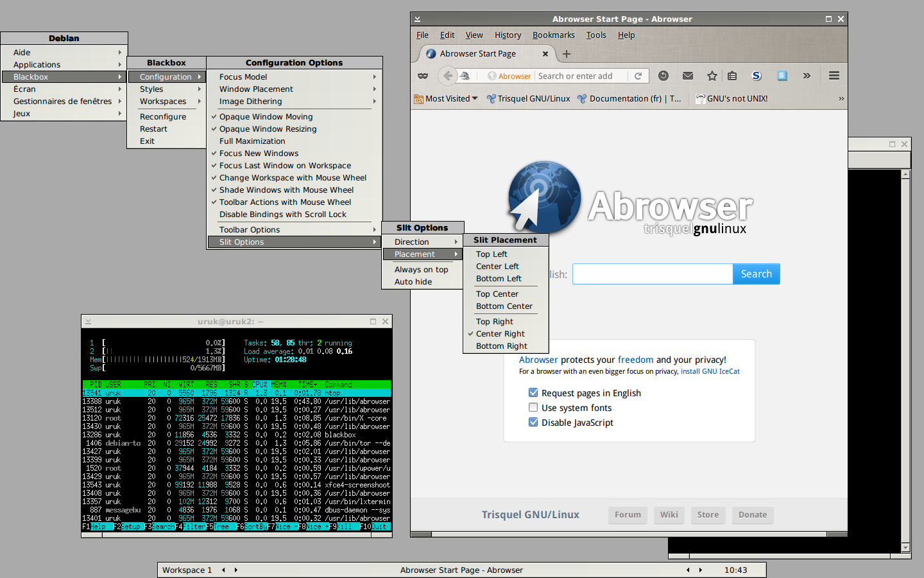
Task: Click the iconify icon on Abrowser window titlebar
Action: click(x=417, y=19)
